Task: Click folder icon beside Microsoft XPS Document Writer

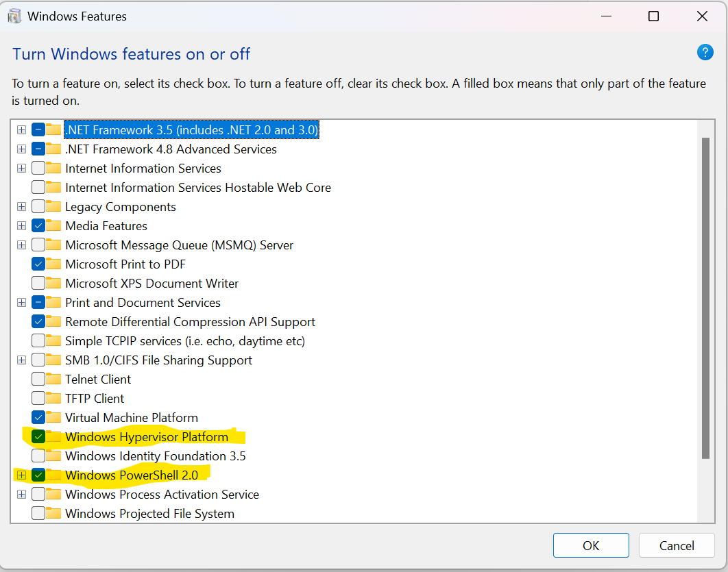Action: (x=53, y=283)
